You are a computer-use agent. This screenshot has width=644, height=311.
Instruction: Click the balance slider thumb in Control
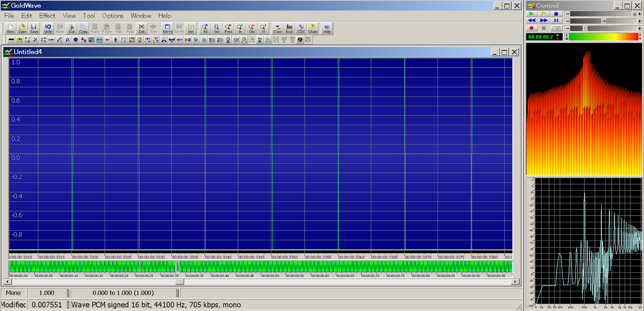[x=604, y=21]
